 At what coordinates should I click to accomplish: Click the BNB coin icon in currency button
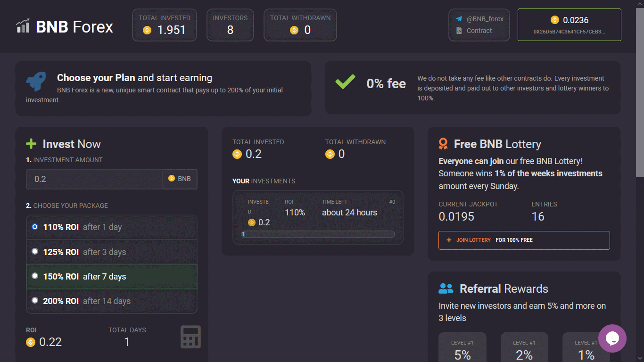pos(172,179)
